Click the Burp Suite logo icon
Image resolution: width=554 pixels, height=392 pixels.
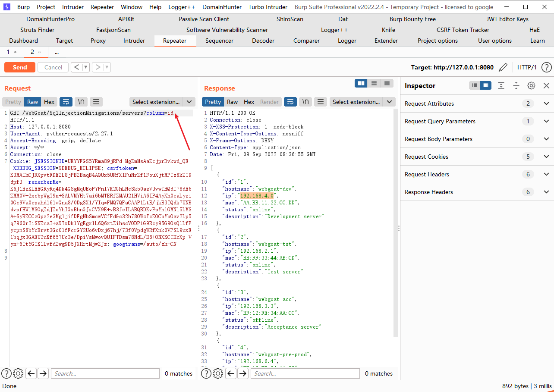click(x=7, y=7)
